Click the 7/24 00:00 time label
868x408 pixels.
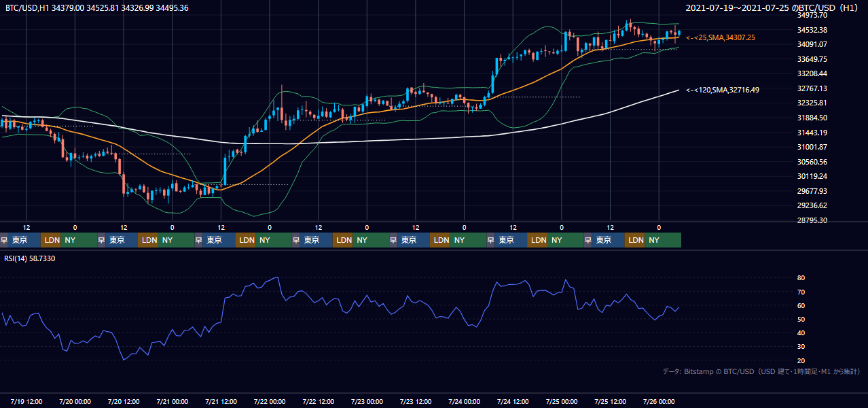coord(465,401)
